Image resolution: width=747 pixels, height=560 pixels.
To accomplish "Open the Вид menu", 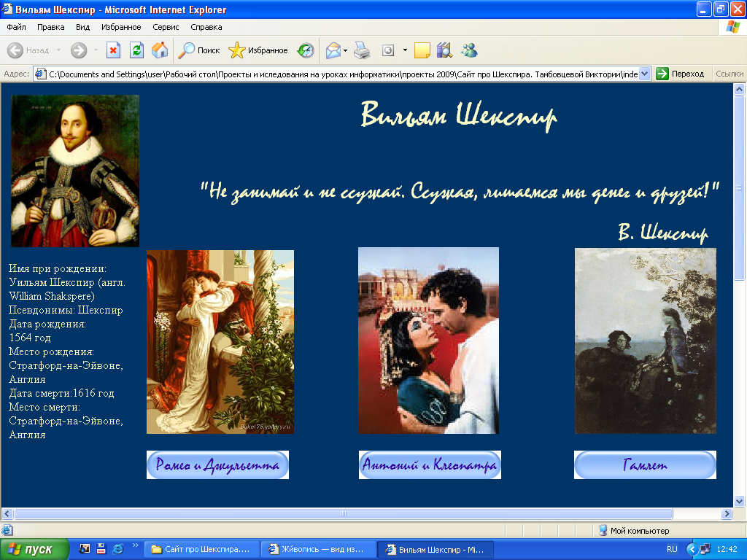I will pyautogui.click(x=83, y=27).
